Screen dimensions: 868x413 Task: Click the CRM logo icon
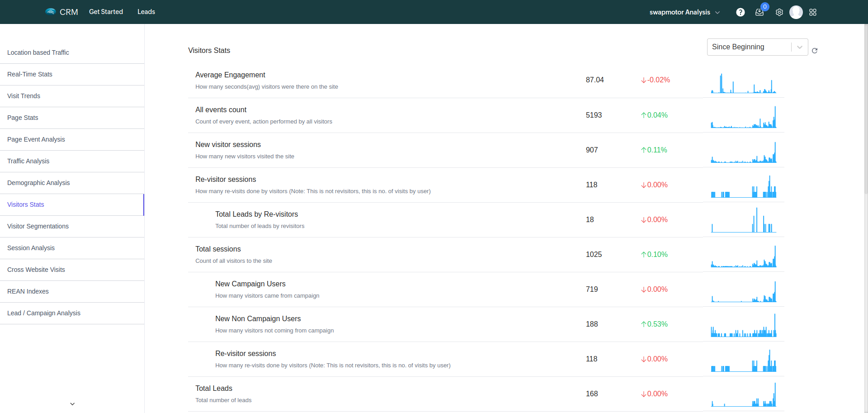(x=50, y=11)
